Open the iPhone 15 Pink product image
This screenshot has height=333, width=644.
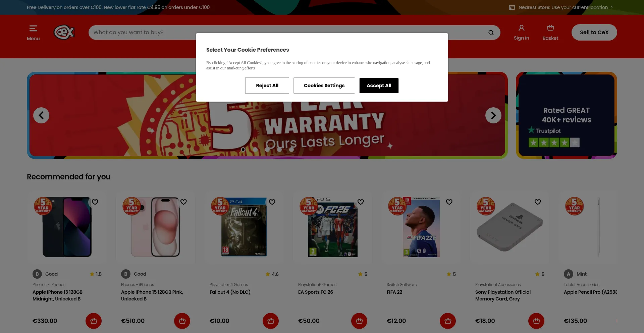coord(156,227)
